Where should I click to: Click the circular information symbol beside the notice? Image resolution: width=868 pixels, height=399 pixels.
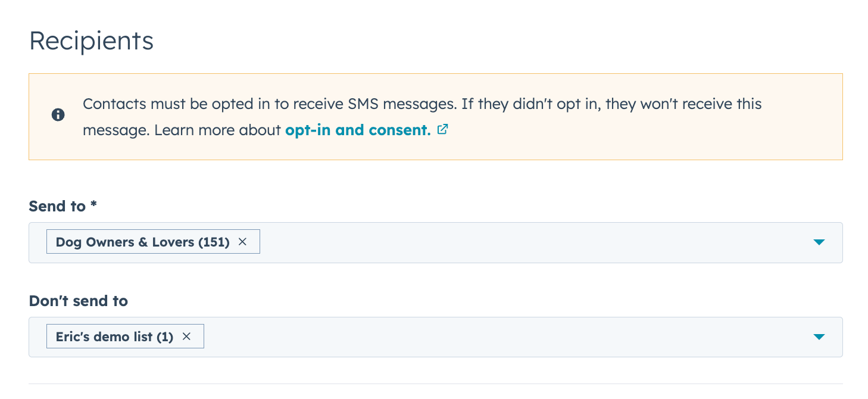(x=58, y=115)
